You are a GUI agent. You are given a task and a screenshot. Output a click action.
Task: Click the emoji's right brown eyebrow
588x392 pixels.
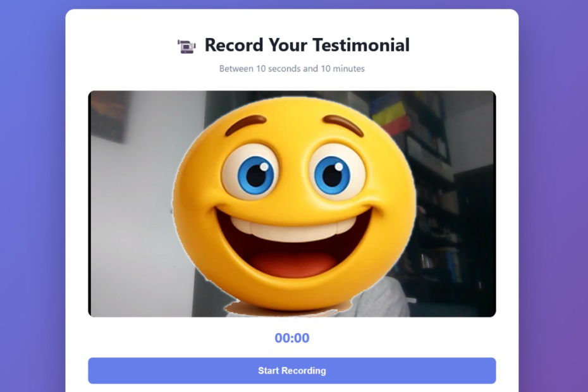tap(343, 124)
